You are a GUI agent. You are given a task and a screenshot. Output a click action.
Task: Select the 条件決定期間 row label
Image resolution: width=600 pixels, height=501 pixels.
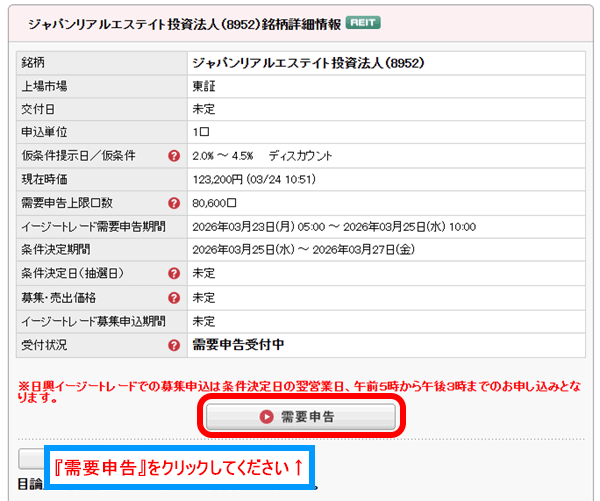pyautogui.click(x=56, y=250)
